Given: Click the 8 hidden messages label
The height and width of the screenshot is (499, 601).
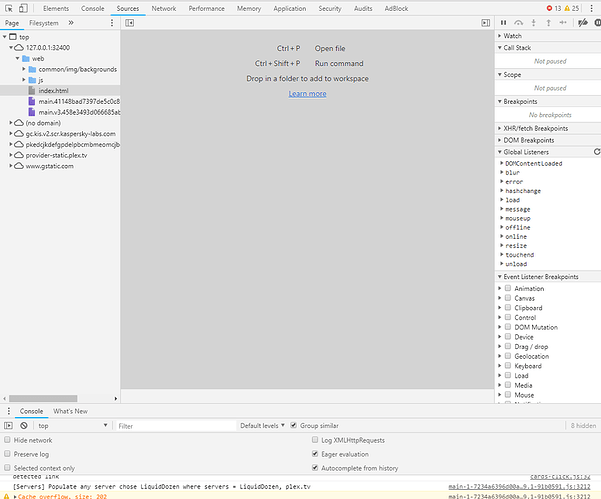Looking at the screenshot, I should tap(583, 425).
